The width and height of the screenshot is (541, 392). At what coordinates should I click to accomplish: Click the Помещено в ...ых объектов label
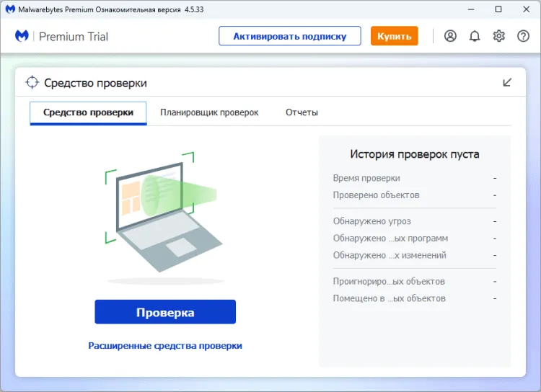pyautogui.click(x=390, y=298)
